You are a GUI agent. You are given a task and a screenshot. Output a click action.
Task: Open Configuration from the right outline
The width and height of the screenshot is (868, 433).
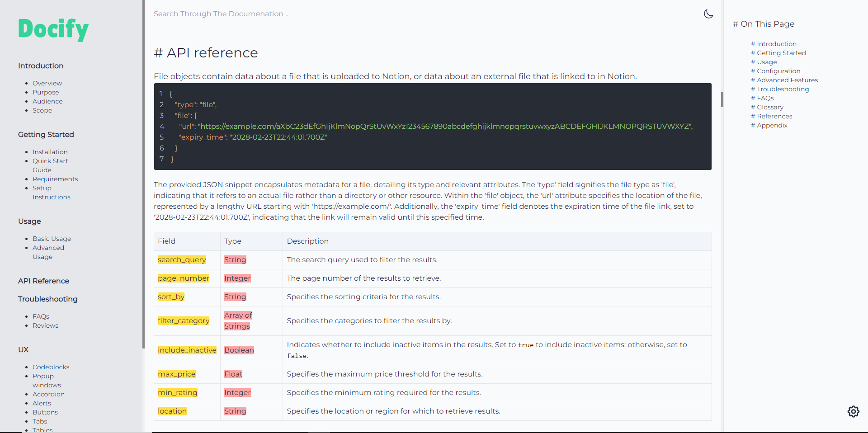(x=775, y=71)
